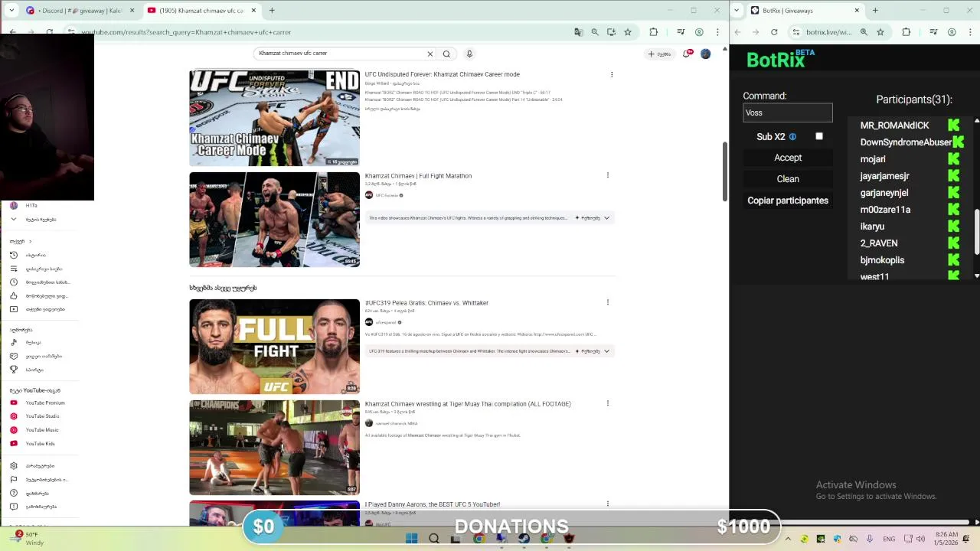Click zoom magnifier icon in YouTube address bar
Image resolution: width=980 pixels, height=551 pixels.
pos(595,32)
